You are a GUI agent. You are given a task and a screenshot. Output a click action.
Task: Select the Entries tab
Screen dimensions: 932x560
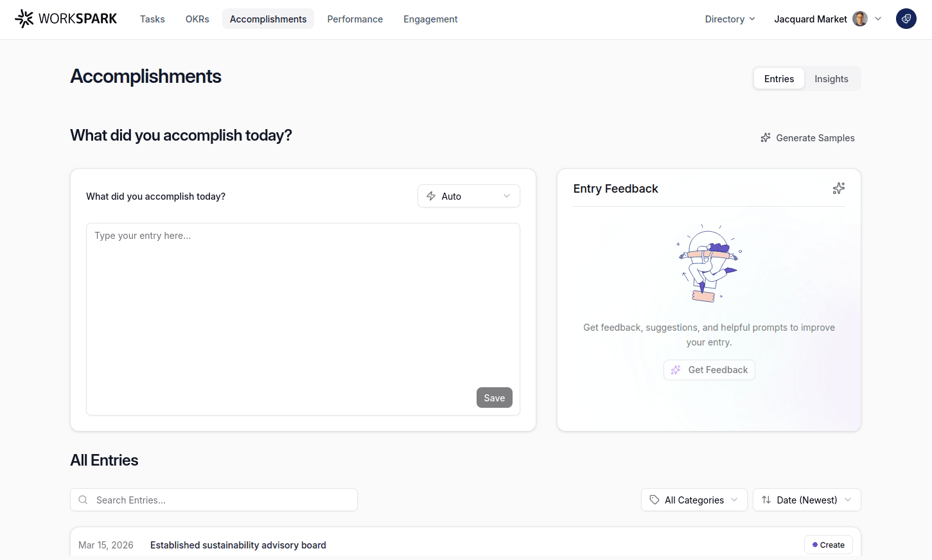778,78
